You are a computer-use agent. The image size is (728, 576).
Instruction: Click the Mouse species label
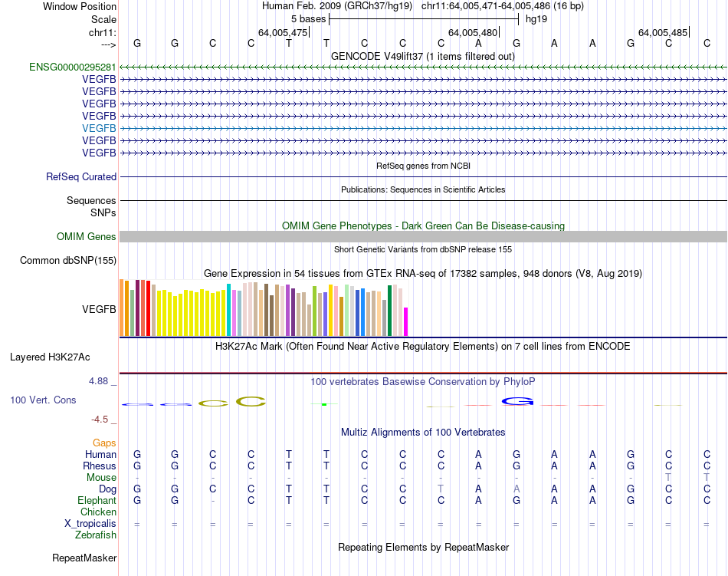point(101,478)
